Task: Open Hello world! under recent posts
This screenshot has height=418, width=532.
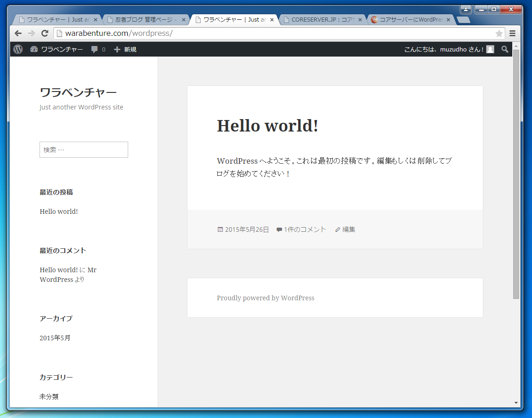Action: pos(59,212)
